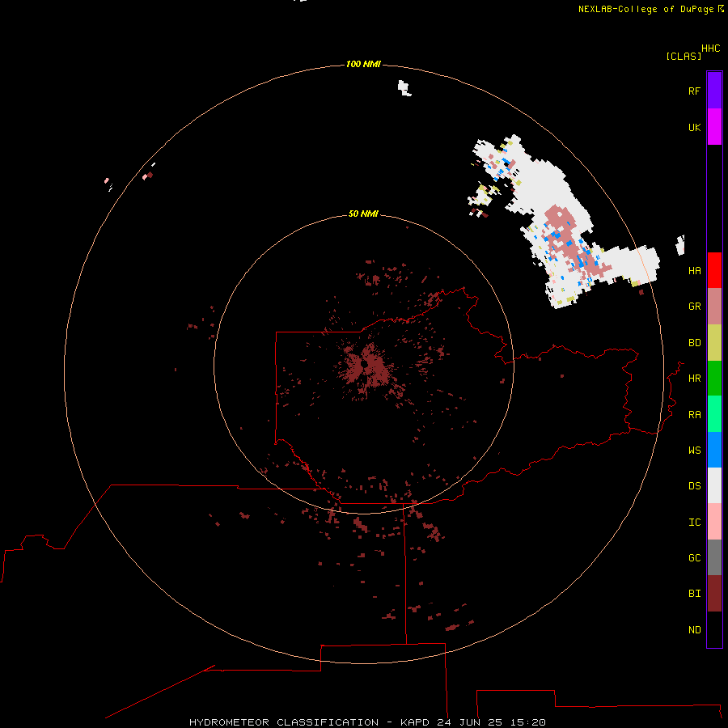Click the HA red legend swatch
Image resolution: width=728 pixels, height=728 pixels.
click(714, 270)
